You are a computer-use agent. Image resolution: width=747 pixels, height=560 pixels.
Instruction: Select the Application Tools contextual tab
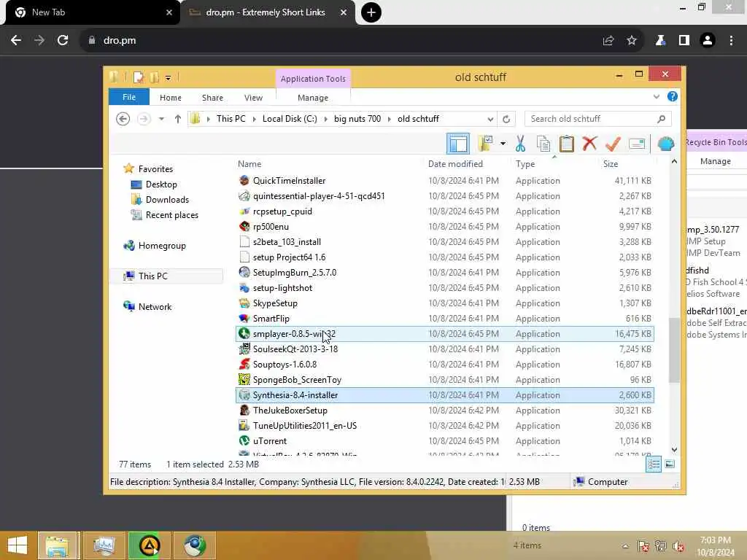click(x=313, y=79)
